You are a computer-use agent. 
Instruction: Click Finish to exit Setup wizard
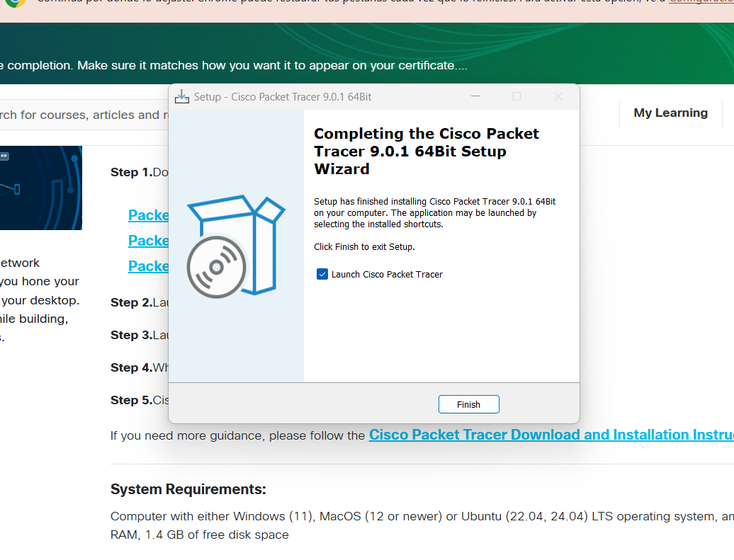[x=468, y=404]
